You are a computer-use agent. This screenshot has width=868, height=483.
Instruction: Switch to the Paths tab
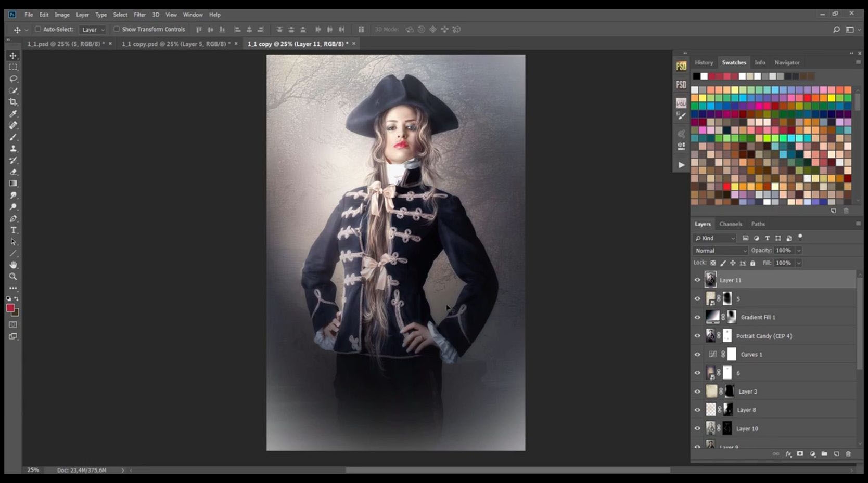pos(758,224)
